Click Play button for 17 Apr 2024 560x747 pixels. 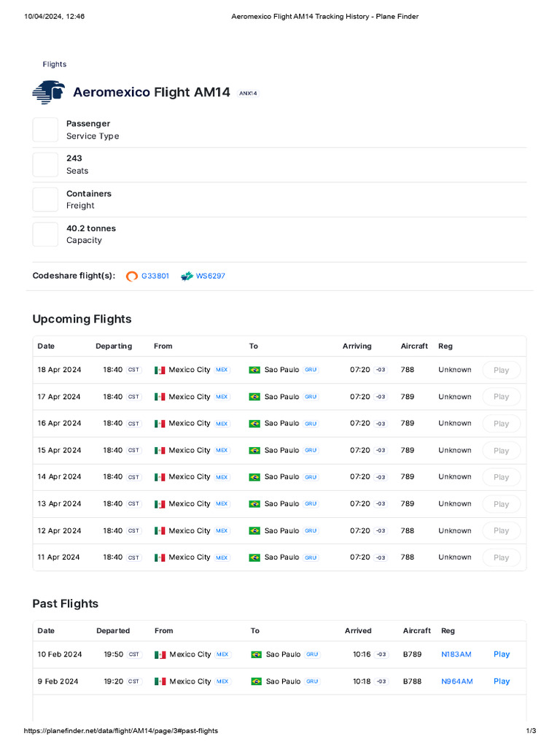click(x=502, y=397)
